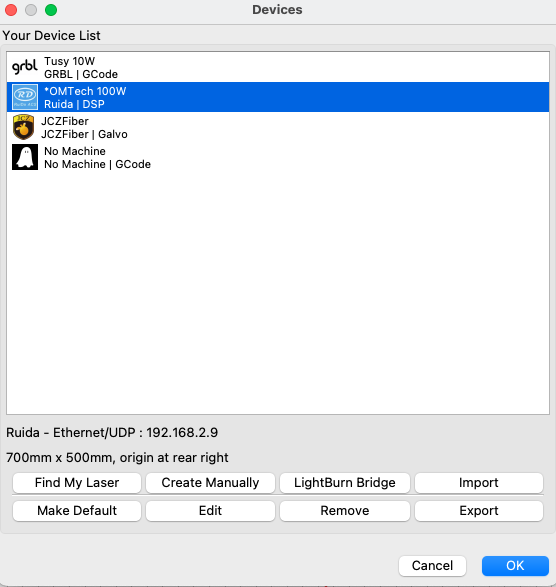Choose the No Machine GCode device
The width and height of the screenshot is (556, 587).
tap(278, 157)
